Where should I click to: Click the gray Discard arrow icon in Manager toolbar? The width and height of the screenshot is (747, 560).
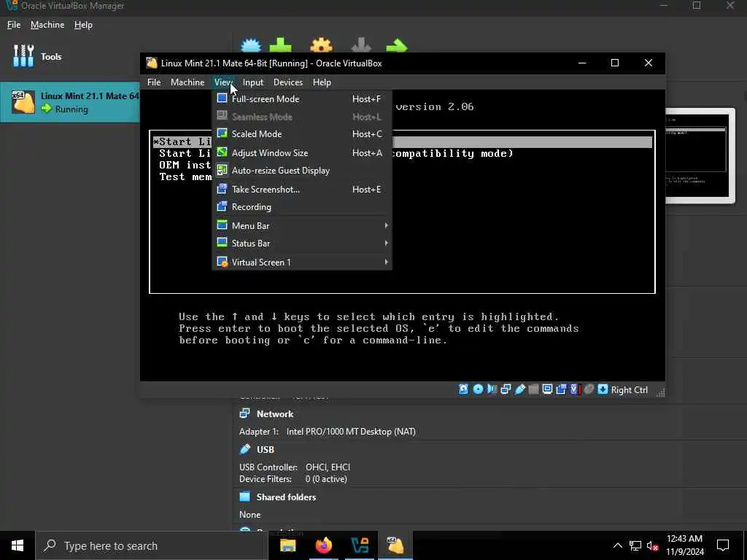360,46
